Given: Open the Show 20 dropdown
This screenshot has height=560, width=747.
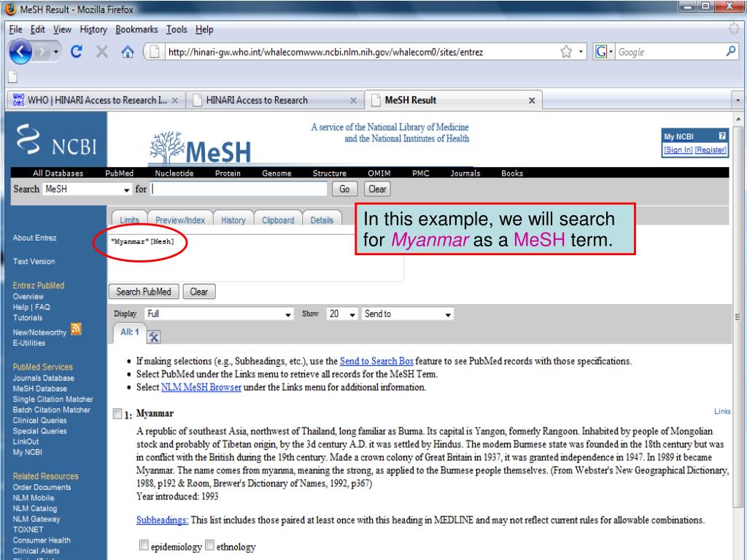Looking at the screenshot, I should point(342,314).
